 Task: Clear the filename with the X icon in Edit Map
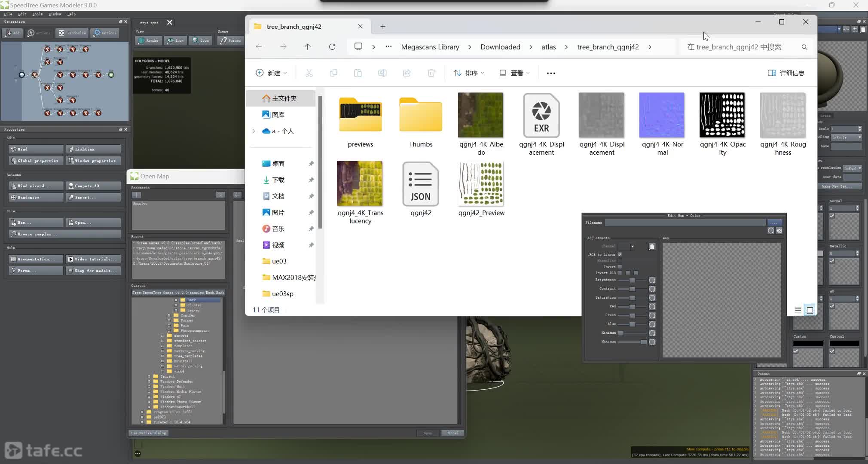(x=779, y=231)
